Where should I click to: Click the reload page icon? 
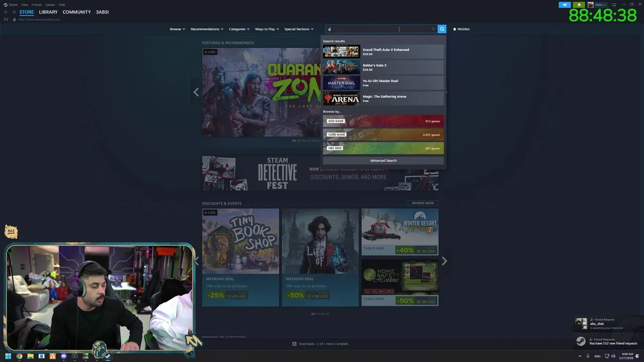click(6, 19)
